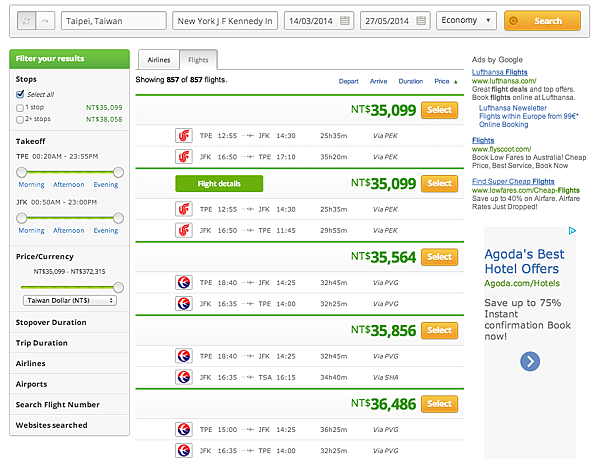The height and width of the screenshot is (459, 600).
Task: Click TPE Evening takeoff link
Action: tap(106, 185)
